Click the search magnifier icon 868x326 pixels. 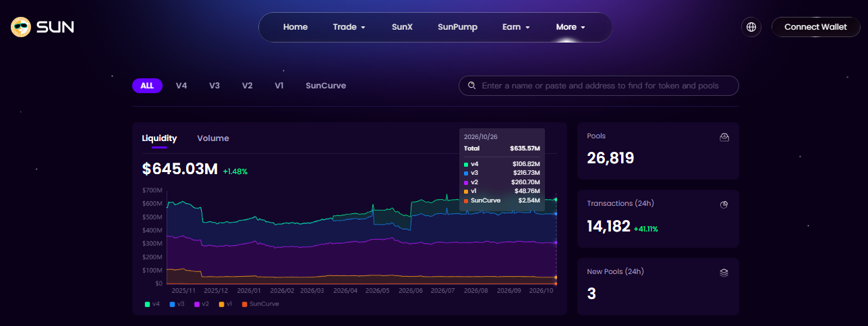point(471,86)
